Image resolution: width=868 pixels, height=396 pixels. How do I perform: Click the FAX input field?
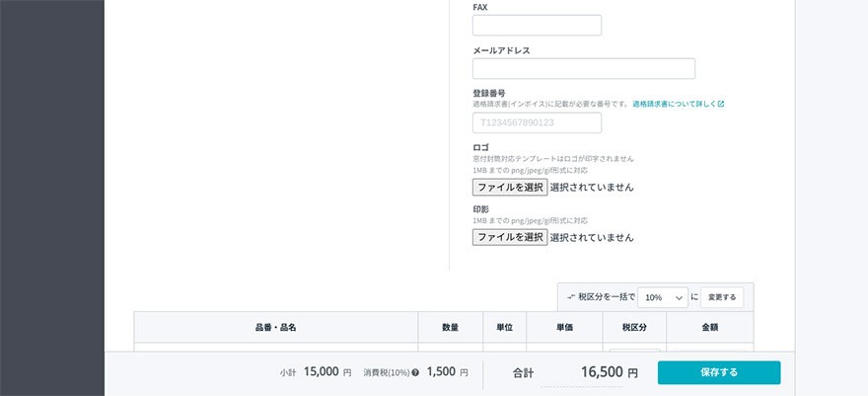(x=537, y=26)
